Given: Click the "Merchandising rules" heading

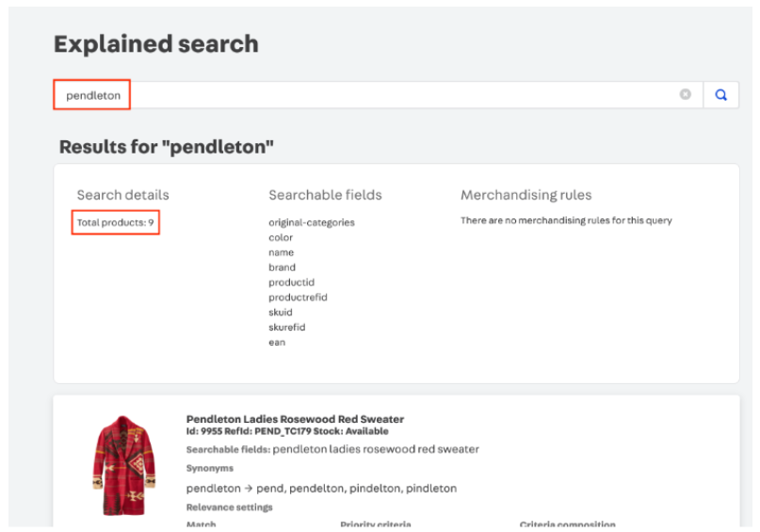Looking at the screenshot, I should 526,195.
